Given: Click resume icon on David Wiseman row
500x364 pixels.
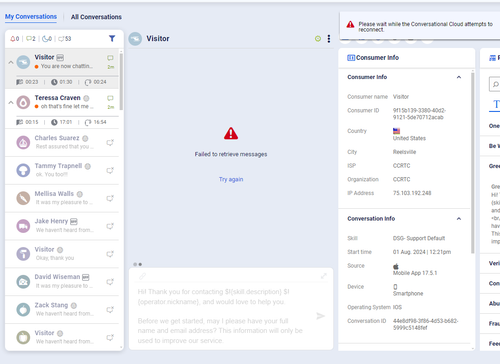Looking at the screenshot, I should tap(110, 282).
